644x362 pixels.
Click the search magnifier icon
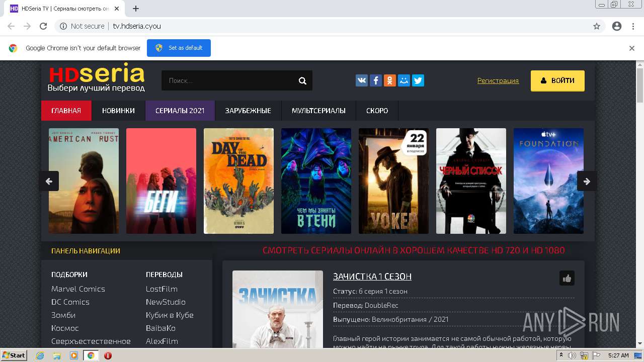click(x=302, y=80)
